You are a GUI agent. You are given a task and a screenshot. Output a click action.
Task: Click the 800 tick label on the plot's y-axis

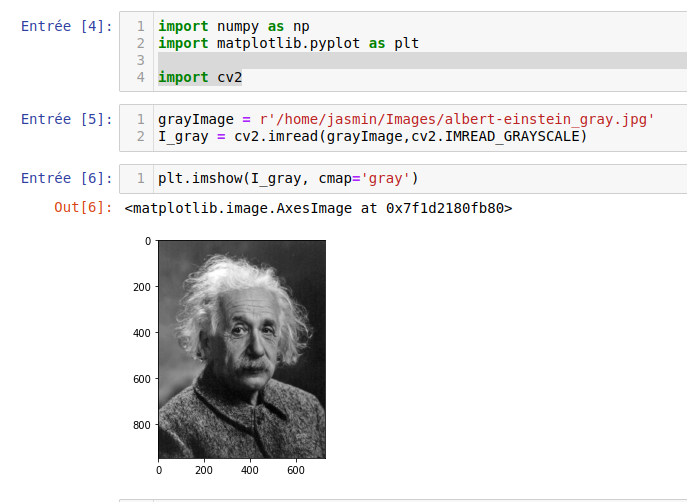[x=140, y=426]
